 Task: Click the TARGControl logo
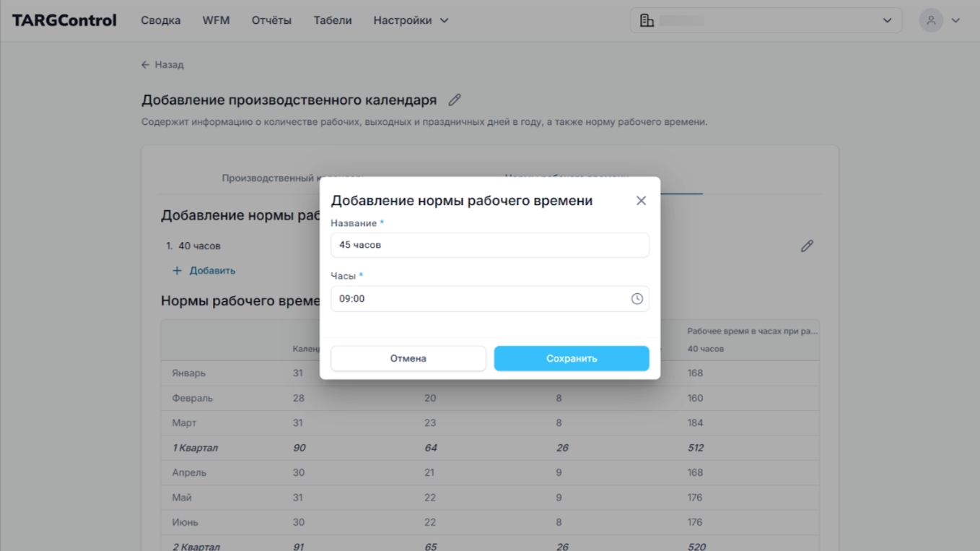pyautogui.click(x=64, y=20)
